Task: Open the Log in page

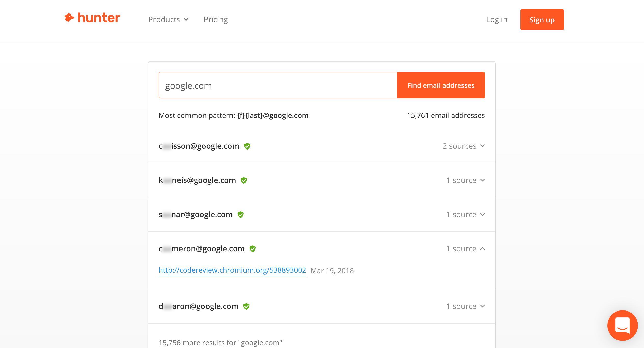Action: pos(497,19)
